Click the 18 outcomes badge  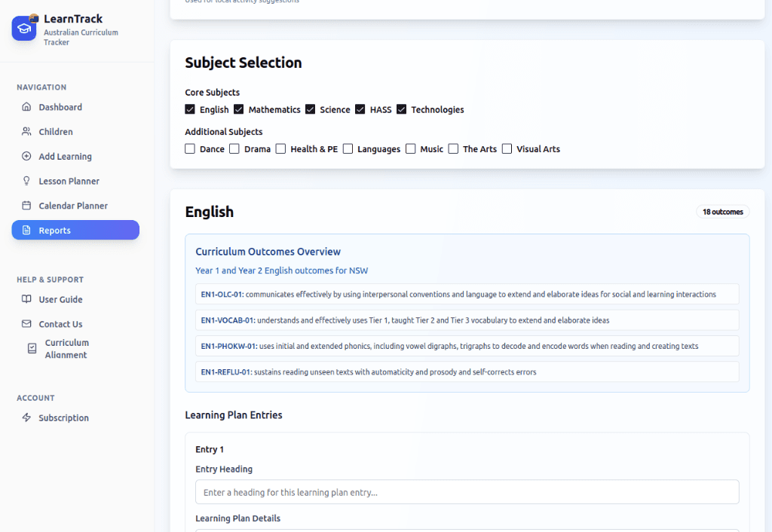[x=722, y=212]
